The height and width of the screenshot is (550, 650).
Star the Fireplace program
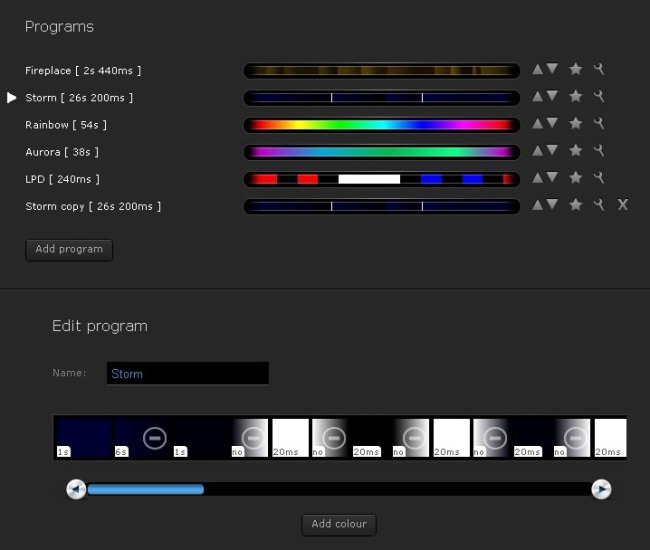tap(575, 70)
